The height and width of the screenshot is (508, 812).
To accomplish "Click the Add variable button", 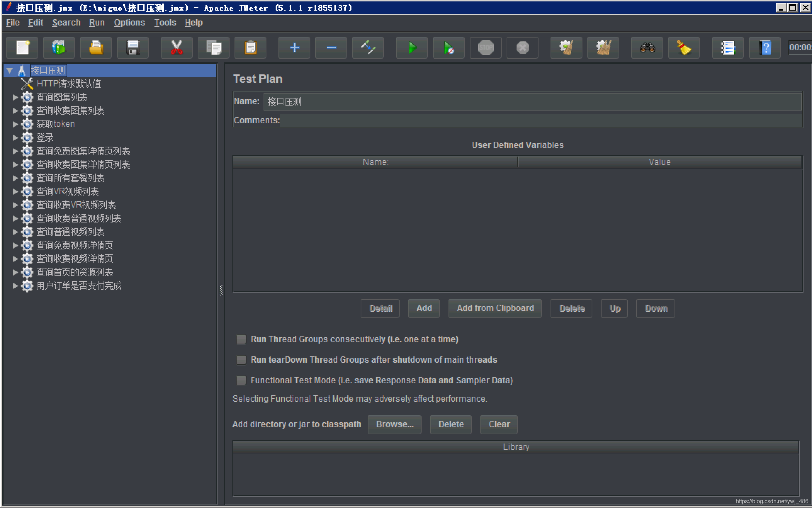I will tap(424, 309).
